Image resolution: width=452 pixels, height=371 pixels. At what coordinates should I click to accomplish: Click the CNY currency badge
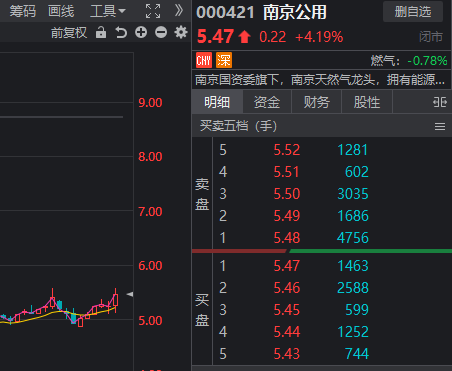pyautogui.click(x=204, y=60)
